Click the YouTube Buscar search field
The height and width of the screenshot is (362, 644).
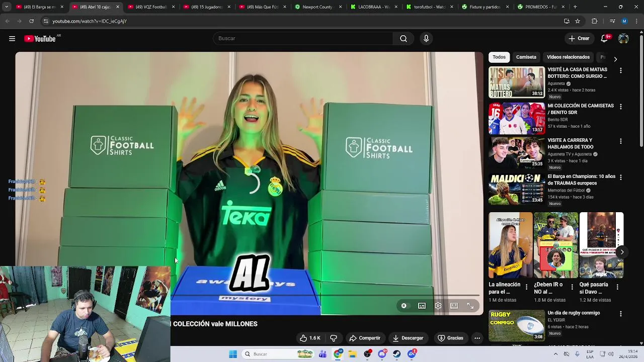303,39
